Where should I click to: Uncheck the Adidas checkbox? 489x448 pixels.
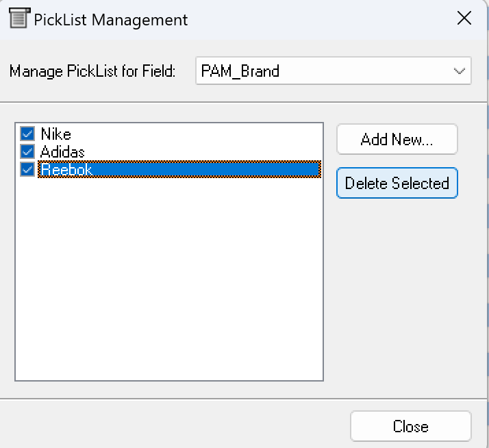[27, 151]
